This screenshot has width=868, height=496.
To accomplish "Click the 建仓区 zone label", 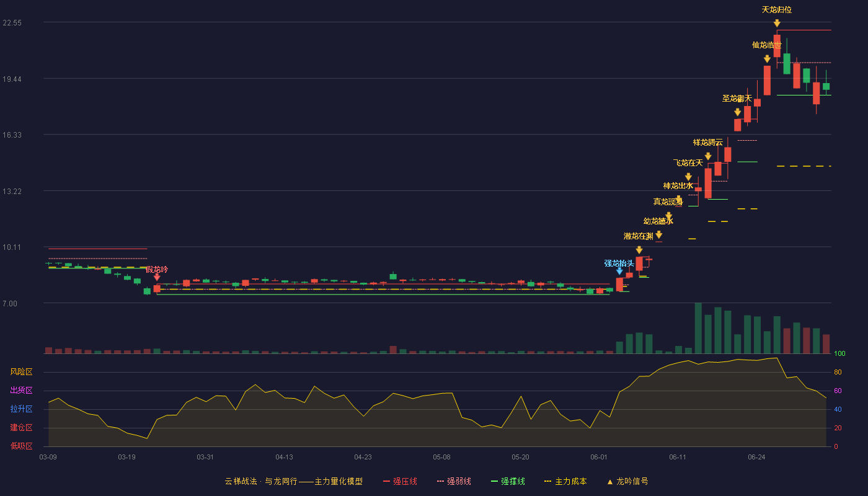I will pos(21,428).
